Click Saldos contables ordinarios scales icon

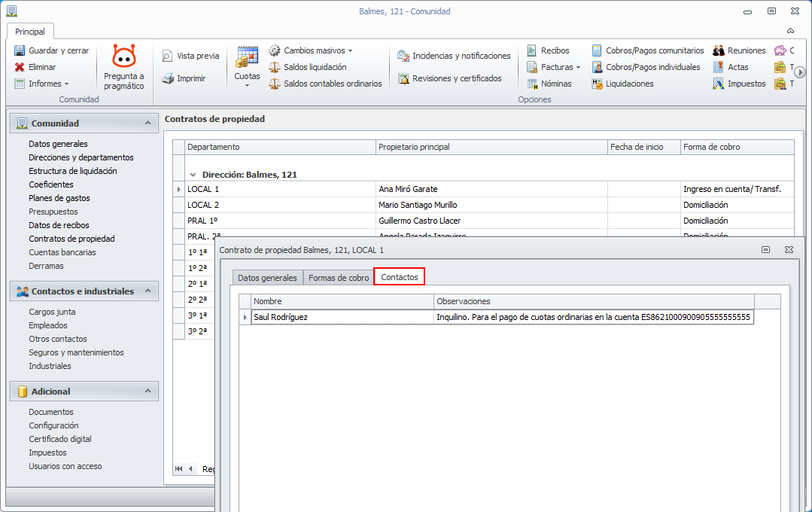click(275, 84)
